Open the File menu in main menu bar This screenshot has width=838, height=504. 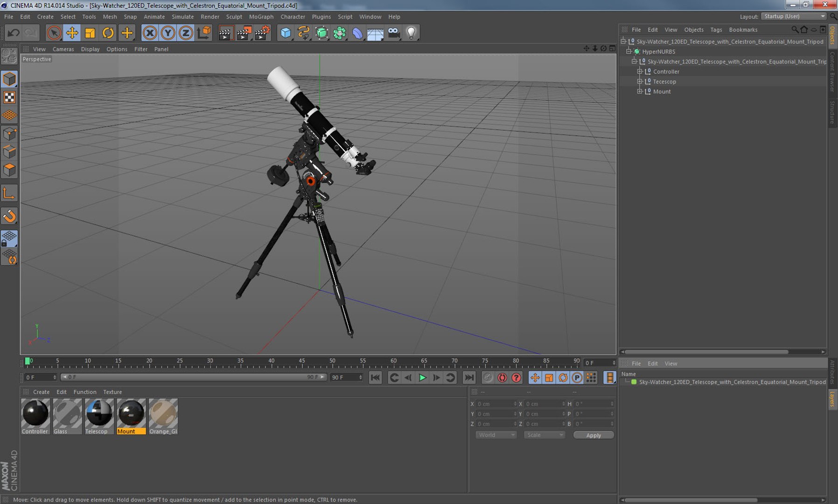point(8,16)
